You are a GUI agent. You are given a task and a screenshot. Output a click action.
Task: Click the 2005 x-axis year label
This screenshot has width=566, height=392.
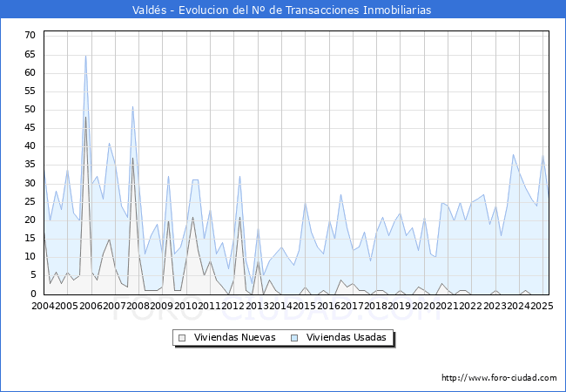[67, 306]
